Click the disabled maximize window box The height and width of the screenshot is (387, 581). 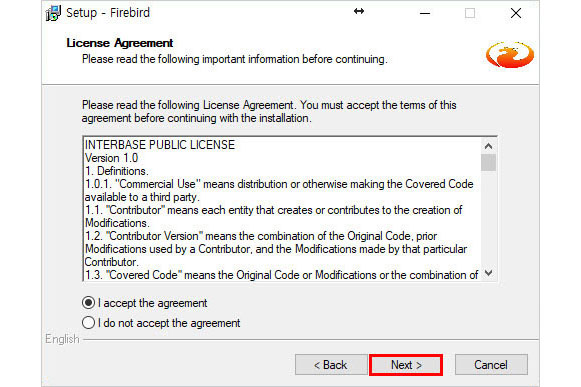coord(470,13)
